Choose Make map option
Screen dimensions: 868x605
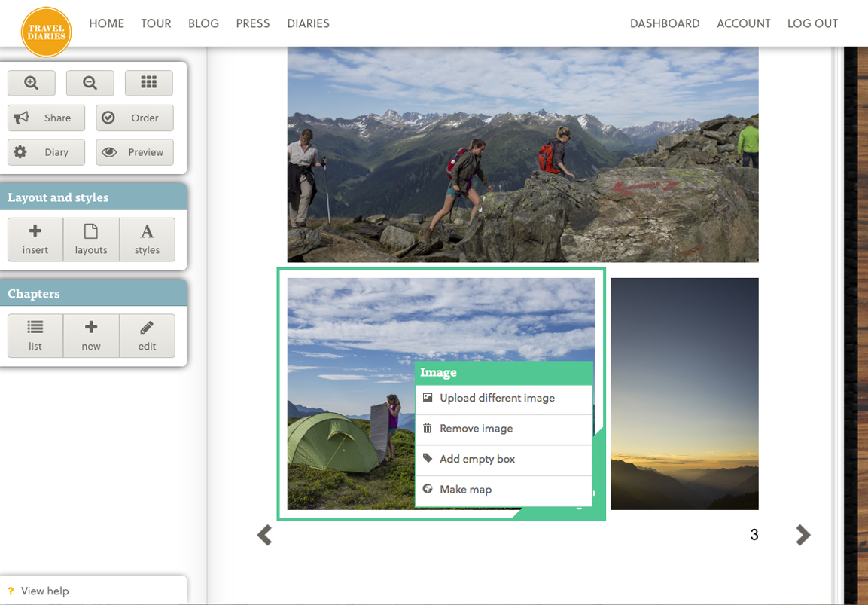pyautogui.click(x=504, y=490)
